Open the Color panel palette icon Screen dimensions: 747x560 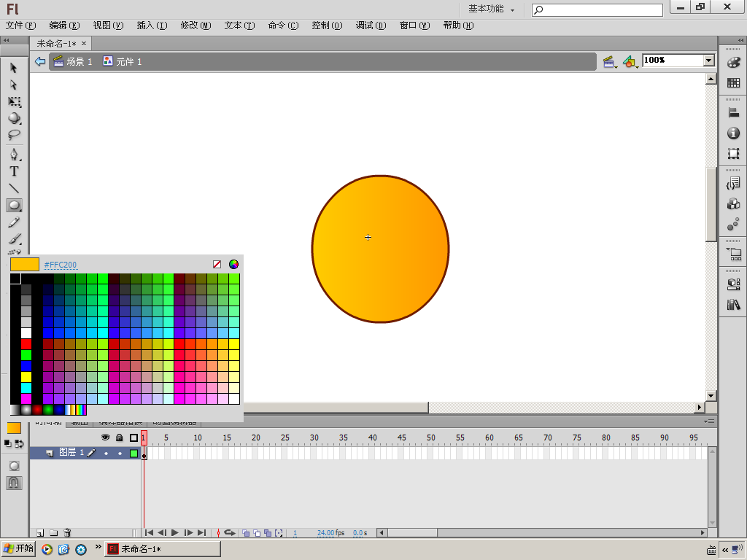pos(733,63)
